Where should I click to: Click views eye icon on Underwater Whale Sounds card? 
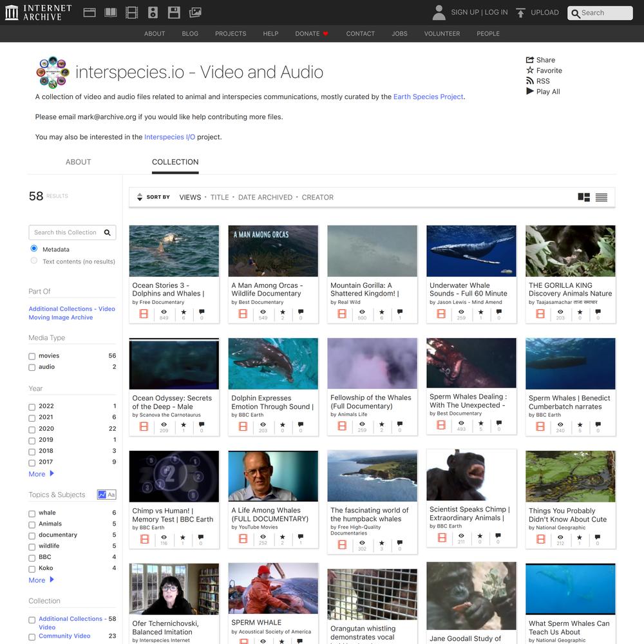coord(461,312)
